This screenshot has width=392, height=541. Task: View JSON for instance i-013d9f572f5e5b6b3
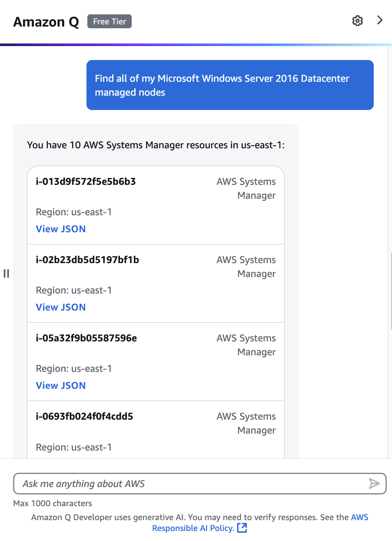click(60, 229)
